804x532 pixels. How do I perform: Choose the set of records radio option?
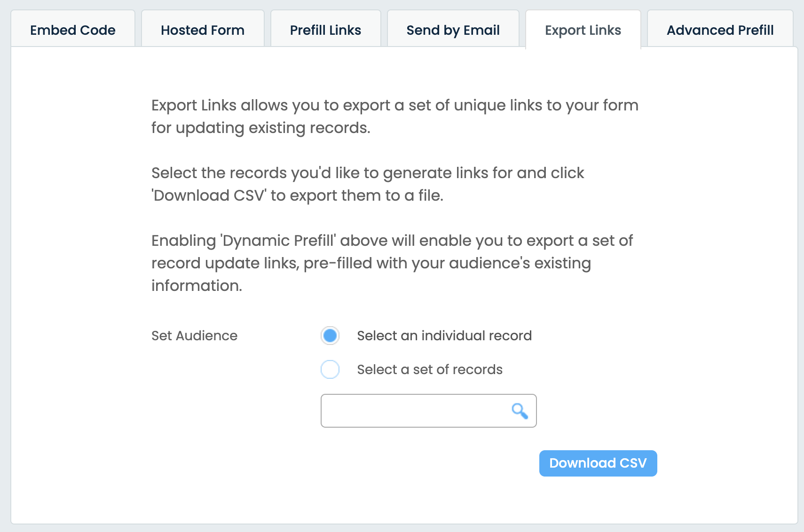click(330, 369)
